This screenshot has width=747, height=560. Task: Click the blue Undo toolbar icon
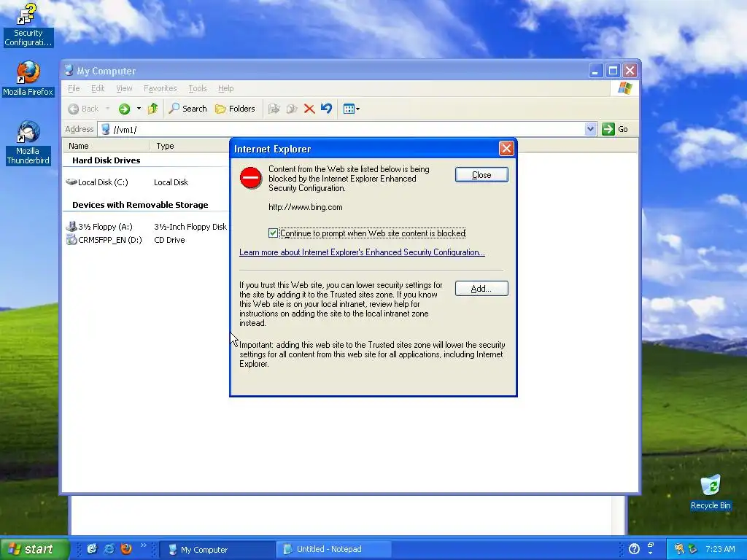tap(326, 109)
